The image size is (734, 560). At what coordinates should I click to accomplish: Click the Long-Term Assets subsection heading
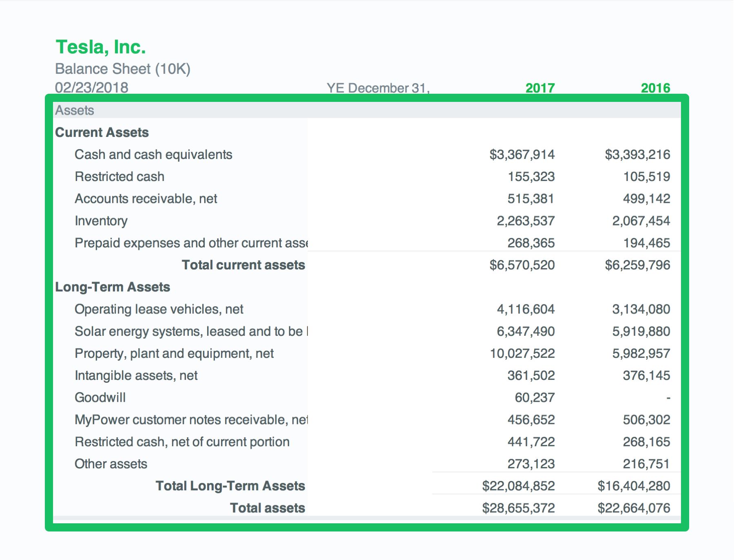click(113, 287)
